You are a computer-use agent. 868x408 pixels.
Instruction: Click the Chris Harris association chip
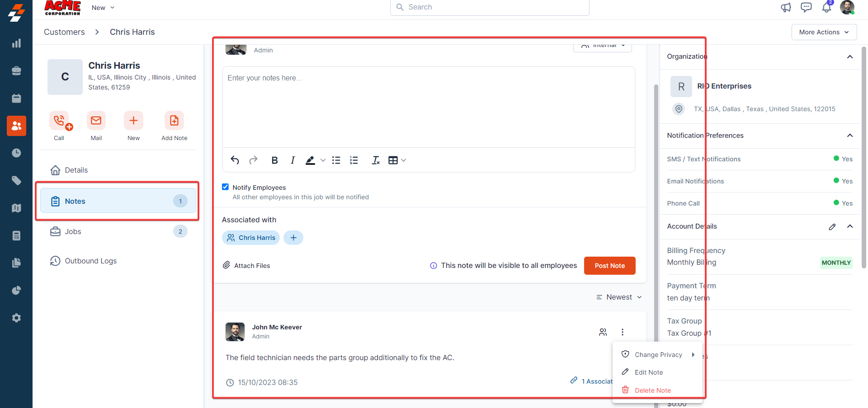(251, 238)
